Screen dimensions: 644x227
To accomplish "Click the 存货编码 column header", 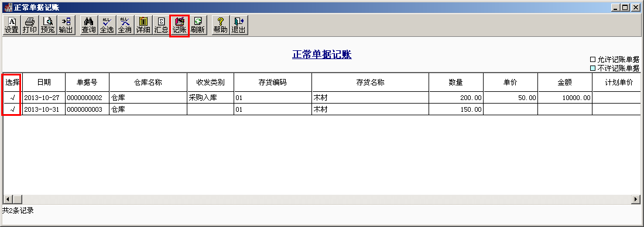I will pos(273,82).
